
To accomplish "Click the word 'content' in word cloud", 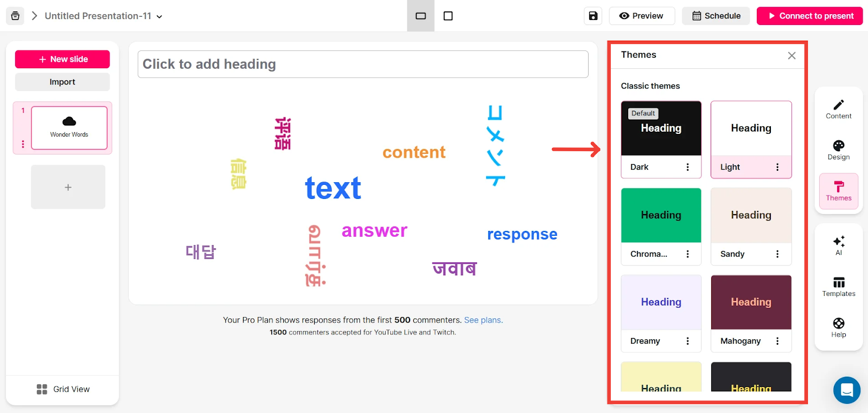I will pyautogui.click(x=414, y=152).
